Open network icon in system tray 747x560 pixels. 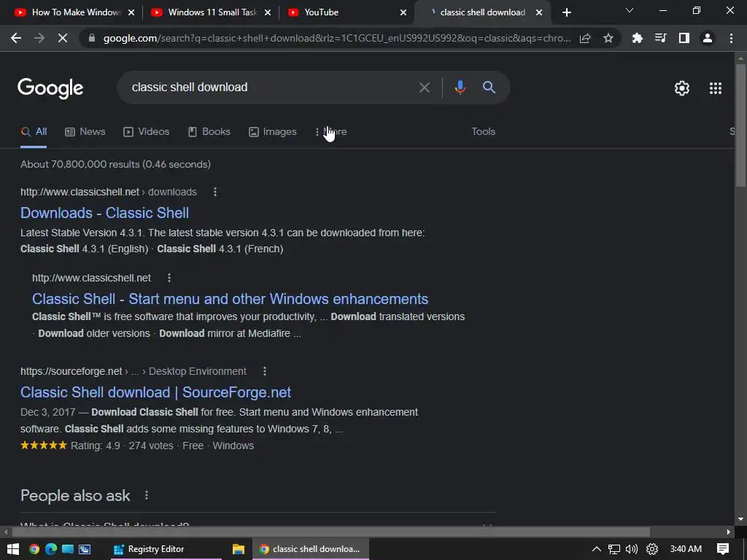point(614,549)
